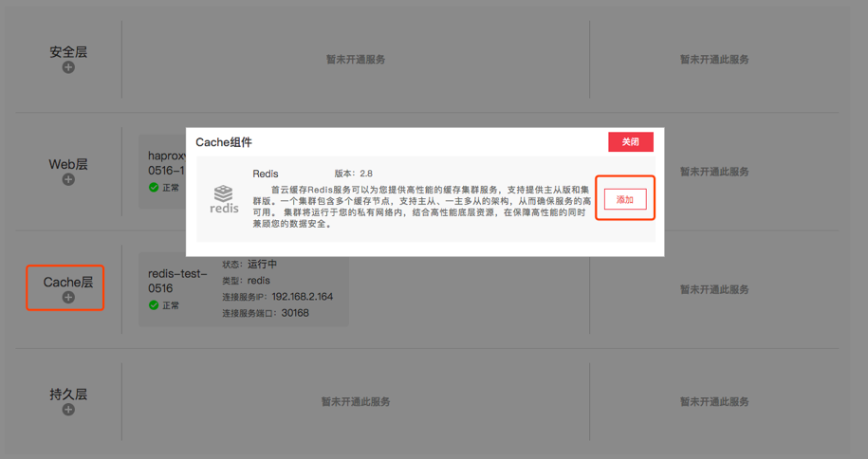
Task: Close the Cache组件 dialog with 关闭
Action: point(631,141)
